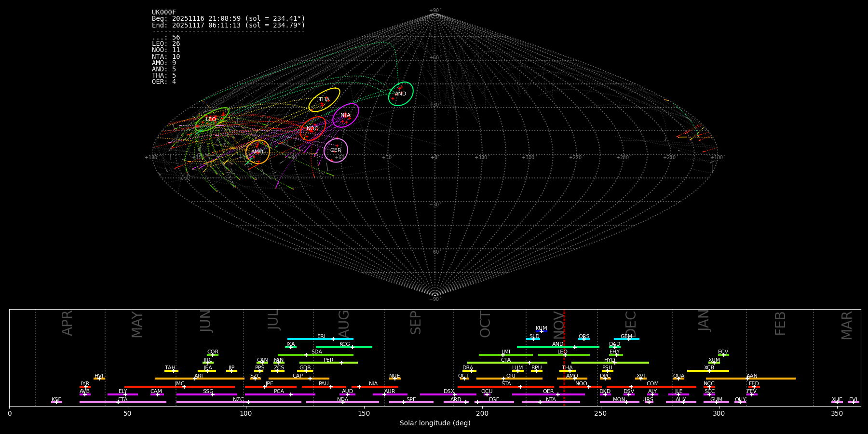Select the ERI shower bar in the timeline

point(320,339)
